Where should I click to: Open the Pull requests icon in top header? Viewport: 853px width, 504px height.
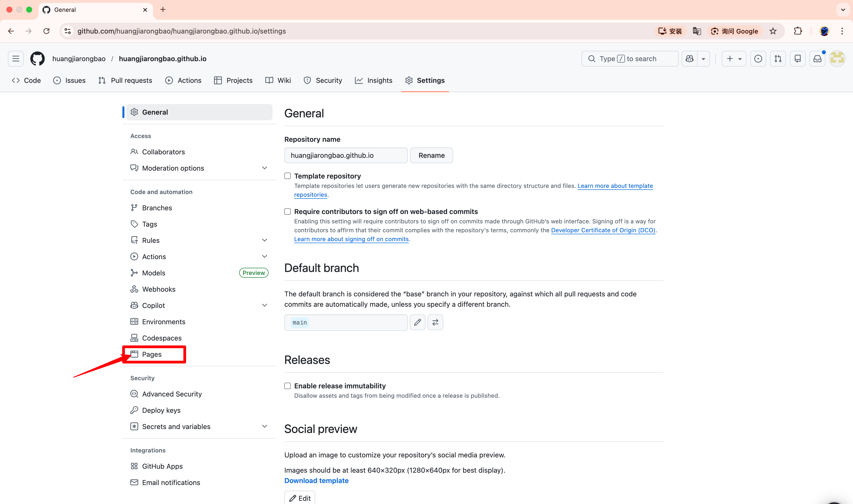778,59
